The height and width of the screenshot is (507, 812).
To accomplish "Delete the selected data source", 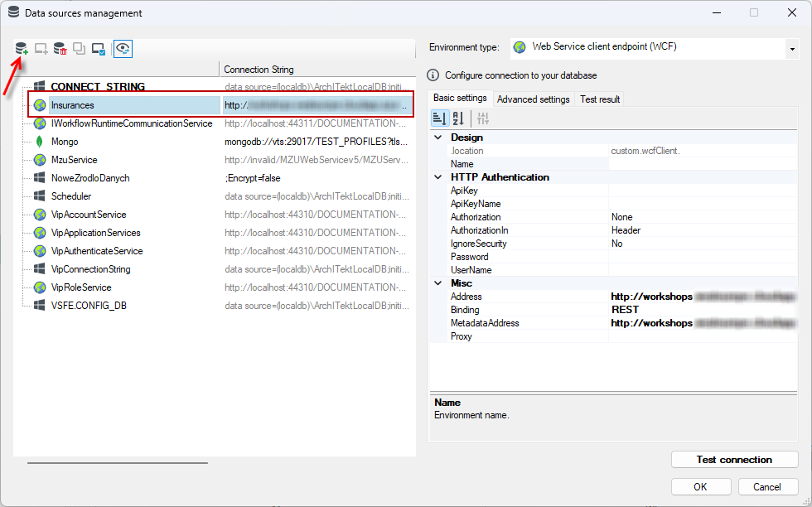I will [60, 49].
